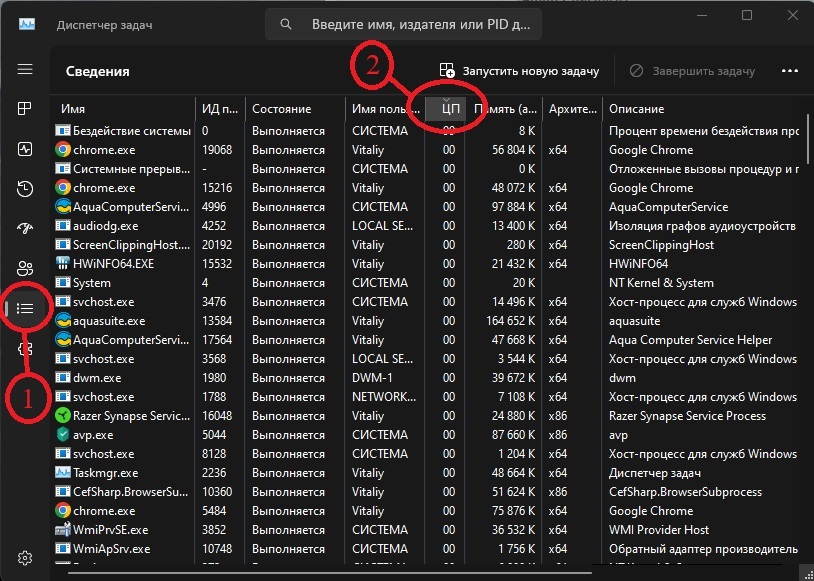
Task: Click the HWiNFO64.EXE process icon
Action: pos(63,264)
